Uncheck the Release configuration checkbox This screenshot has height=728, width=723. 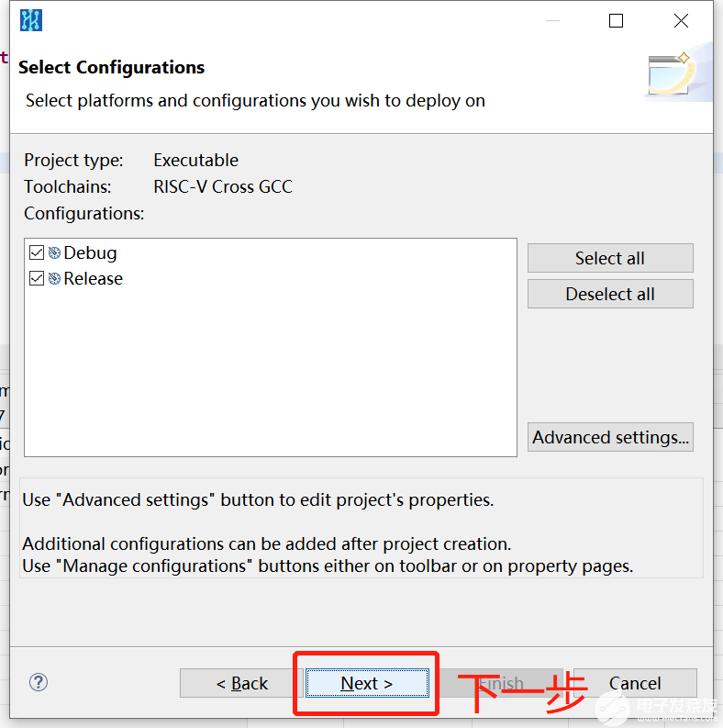36,278
